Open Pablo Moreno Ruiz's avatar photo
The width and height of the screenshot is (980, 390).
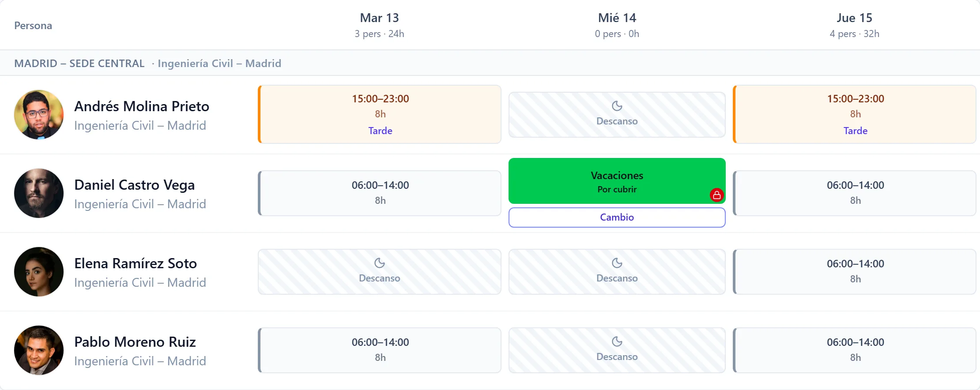(x=39, y=350)
